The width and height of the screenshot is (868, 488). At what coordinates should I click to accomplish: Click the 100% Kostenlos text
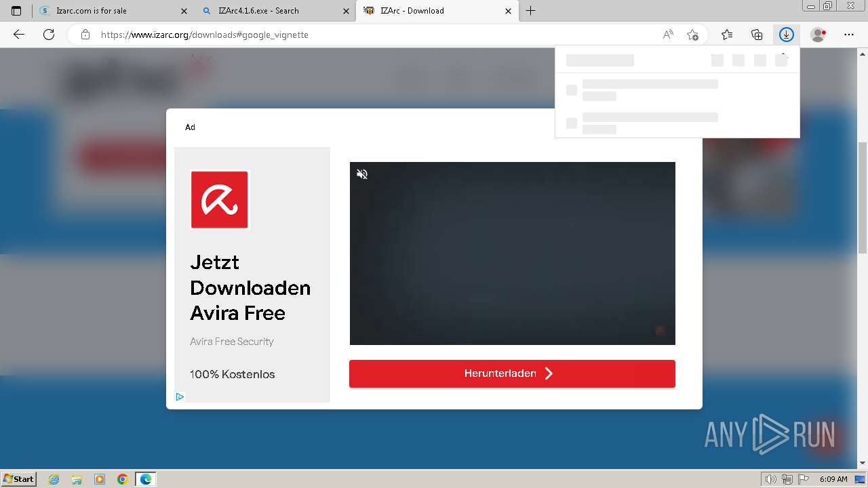pyautogui.click(x=233, y=374)
